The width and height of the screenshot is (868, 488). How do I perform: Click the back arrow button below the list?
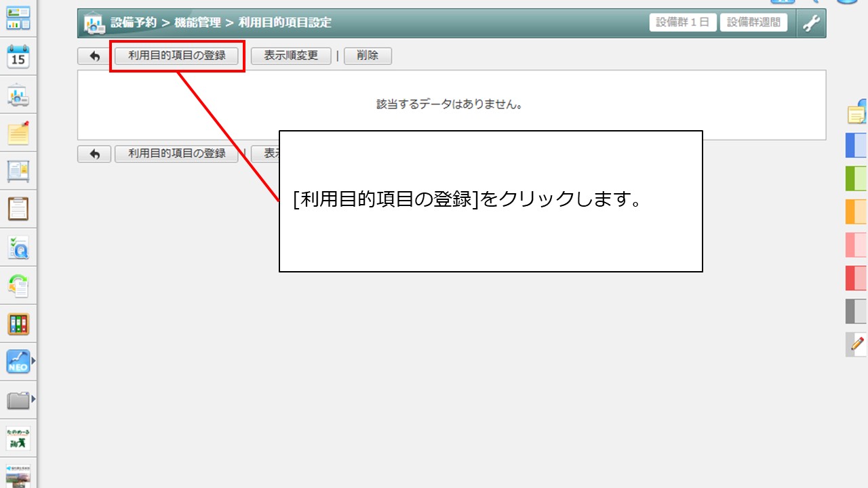[94, 154]
